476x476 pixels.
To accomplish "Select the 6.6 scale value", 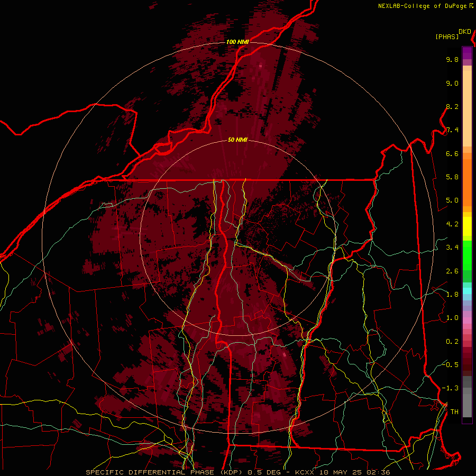I will point(452,153).
